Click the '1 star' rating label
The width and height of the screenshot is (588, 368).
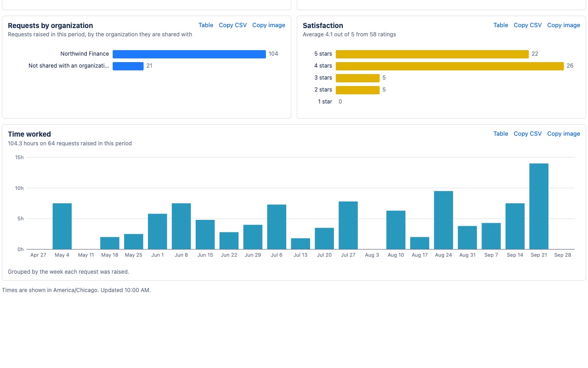(x=325, y=102)
